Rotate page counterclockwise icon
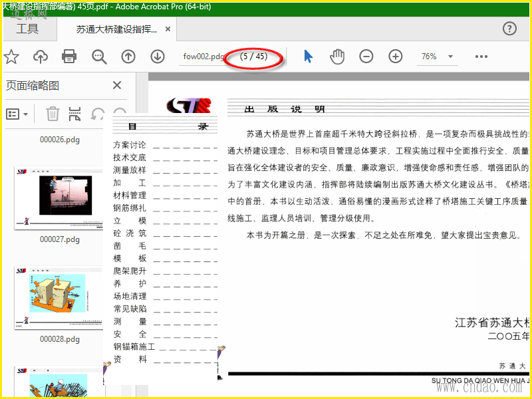This screenshot has height=399, width=532. [97, 114]
